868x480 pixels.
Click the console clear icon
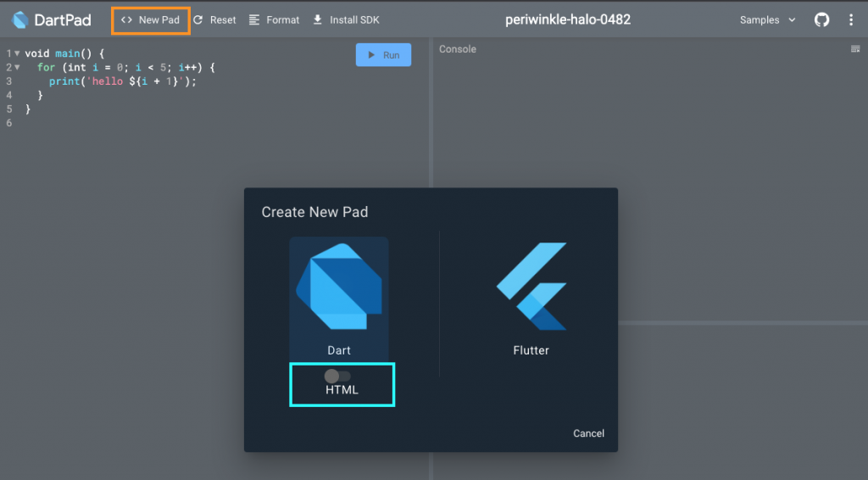point(855,49)
